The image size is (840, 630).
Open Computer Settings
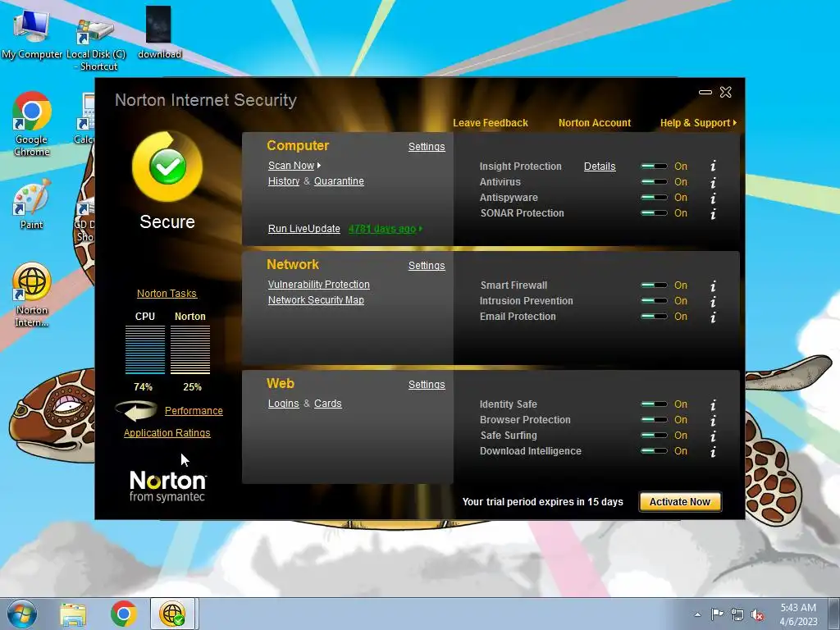[427, 147]
